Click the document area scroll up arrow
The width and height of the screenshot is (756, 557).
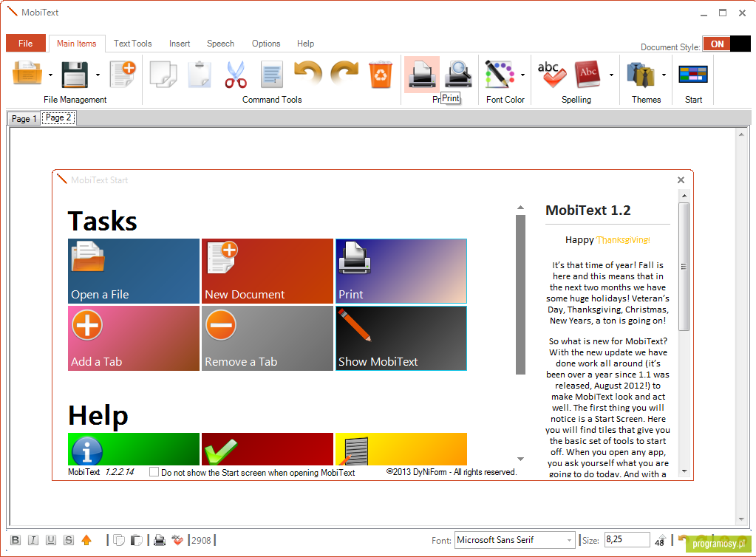tap(741, 134)
